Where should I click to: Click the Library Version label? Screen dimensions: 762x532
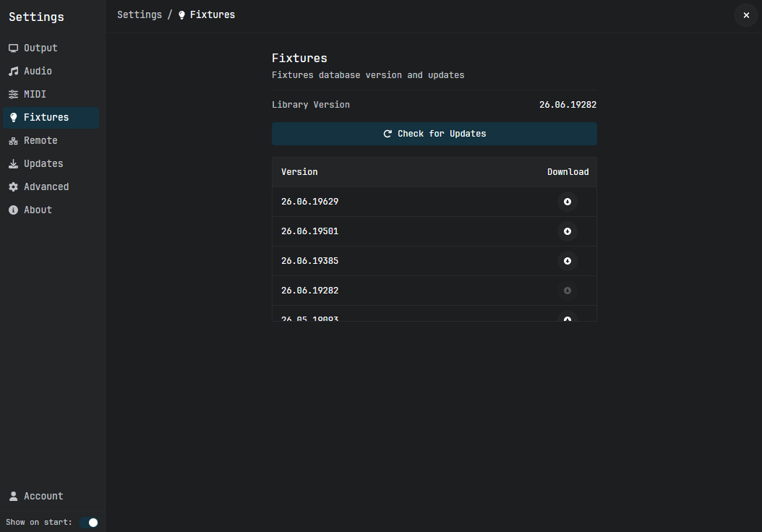click(x=311, y=105)
